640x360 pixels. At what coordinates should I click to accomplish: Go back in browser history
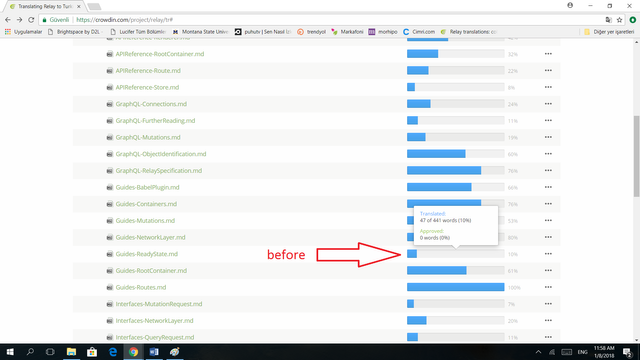[x=8, y=20]
